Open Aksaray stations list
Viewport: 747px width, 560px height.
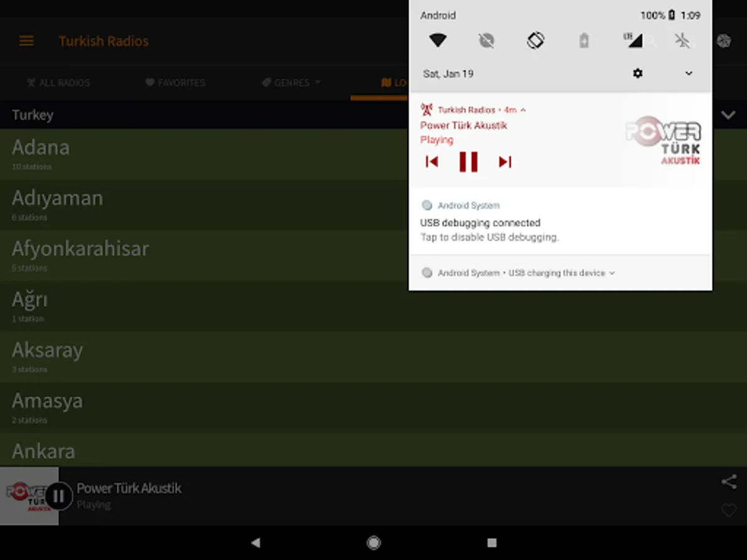pos(374,357)
